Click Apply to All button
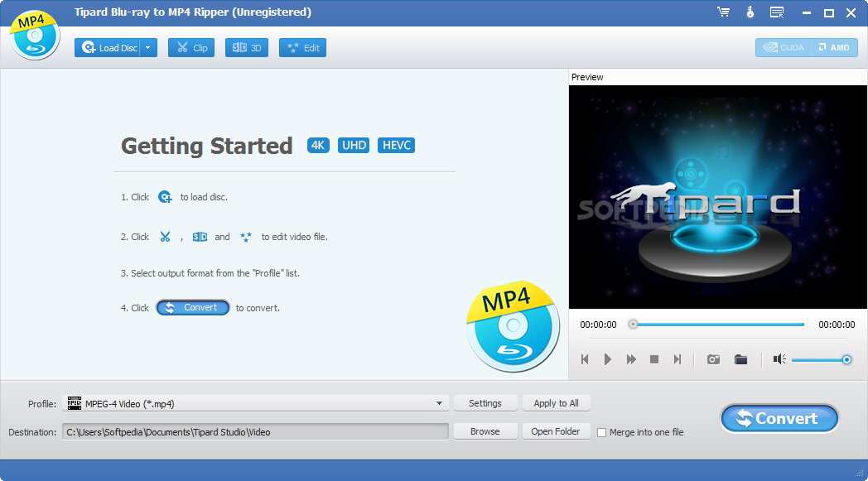The image size is (868, 481). (557, 403)
